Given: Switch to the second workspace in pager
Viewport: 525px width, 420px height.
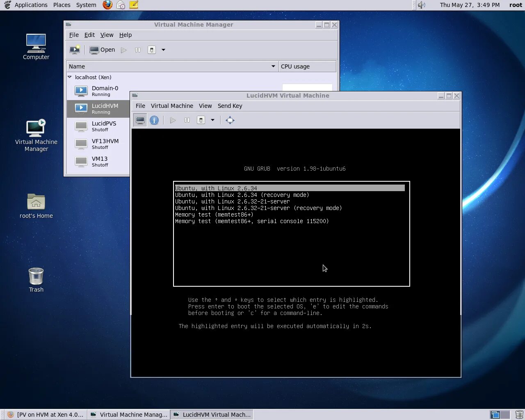Looking at the screenshot, I should click(505, 415).
